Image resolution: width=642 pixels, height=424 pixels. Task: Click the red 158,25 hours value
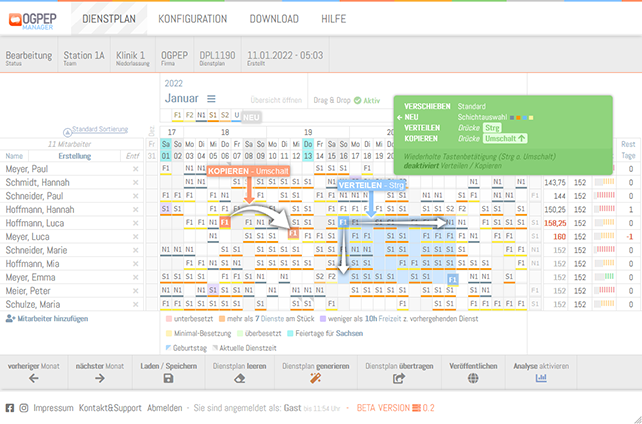(x=555, y=223)
